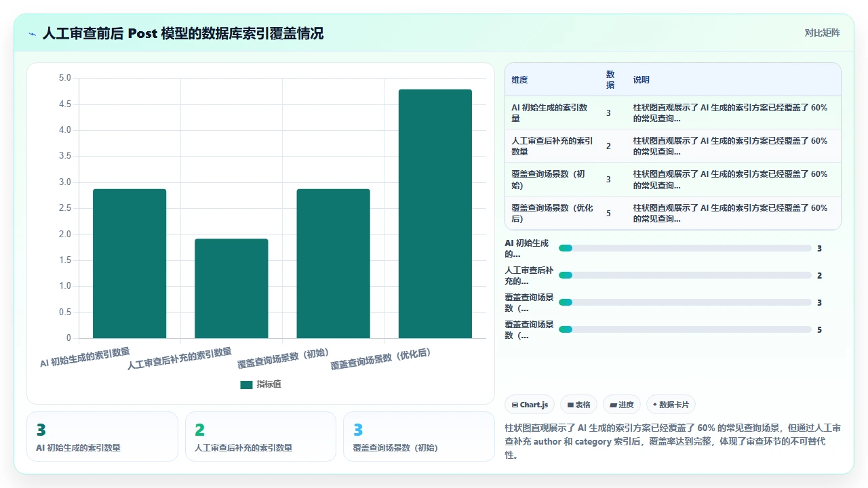868x488 pixels.
Task: Click the sparkle icon in 数据卡片 tag
Action: click(x=654, y=405)
